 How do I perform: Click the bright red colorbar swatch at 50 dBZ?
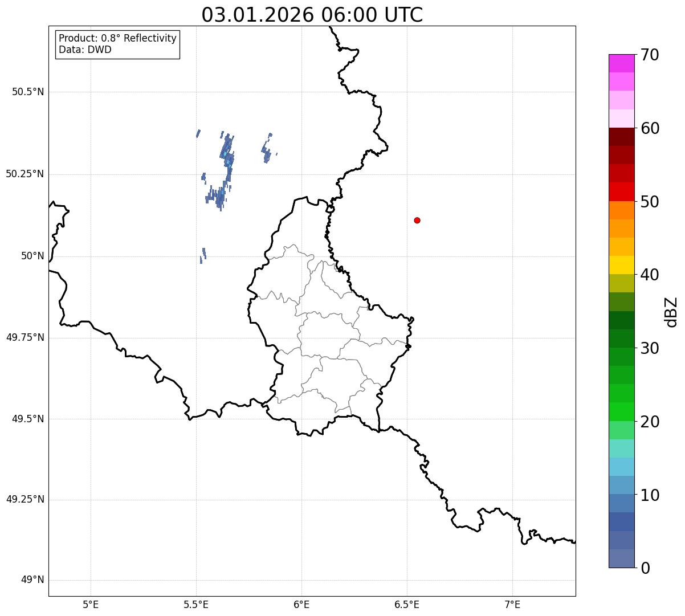click(x=621, y=192)
